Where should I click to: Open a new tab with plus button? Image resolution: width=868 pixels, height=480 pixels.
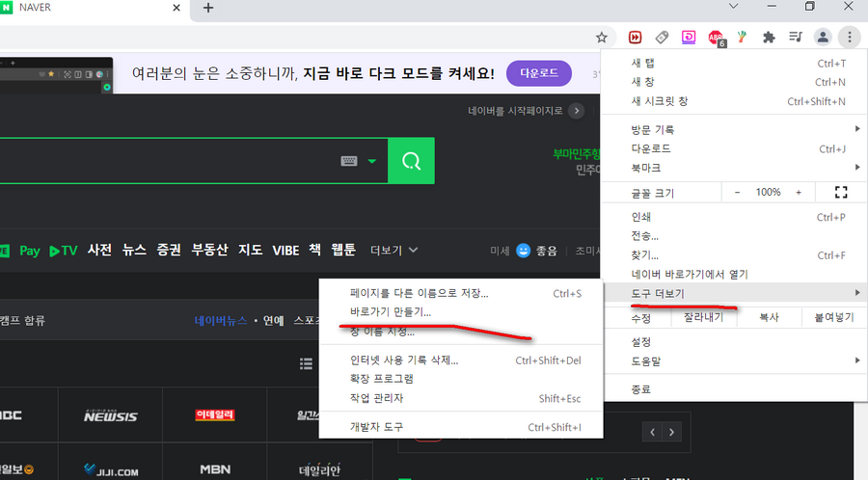[208, 8]
